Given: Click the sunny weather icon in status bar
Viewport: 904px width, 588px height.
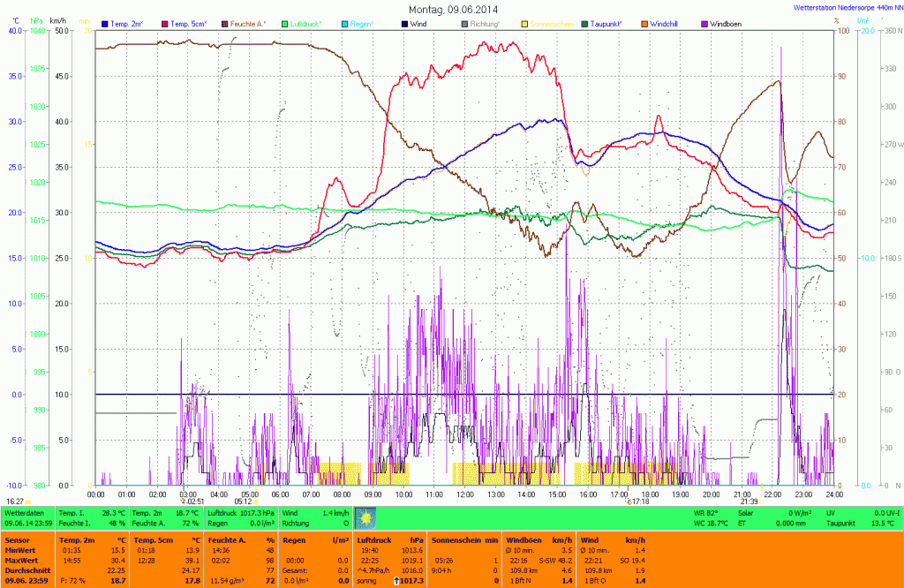Looking at the screenshot, I should click(x=365, y=517).
